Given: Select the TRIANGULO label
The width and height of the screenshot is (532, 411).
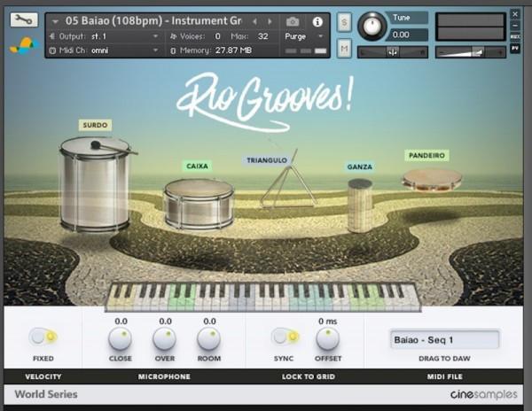Looking at the screenshot, I should coord(267,160).
